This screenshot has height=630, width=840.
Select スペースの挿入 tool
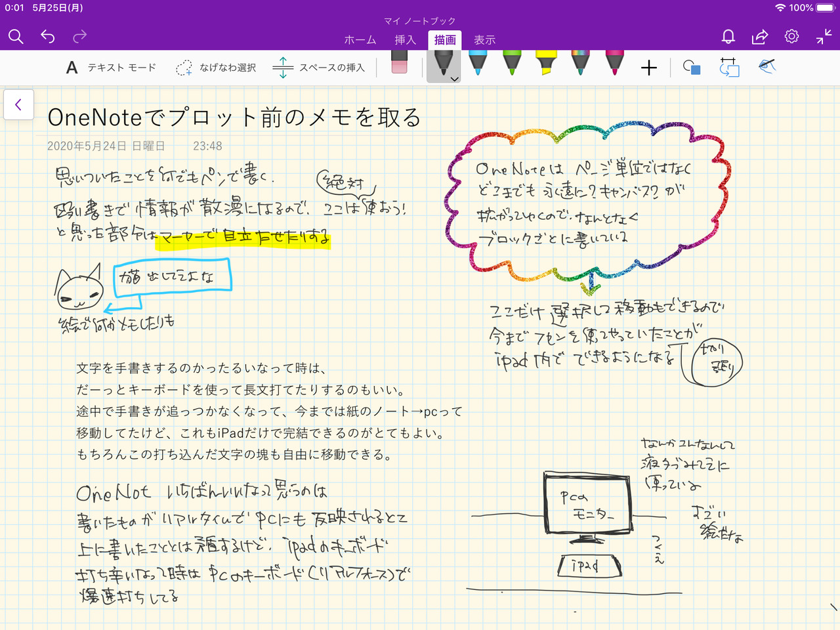point(318,68)
